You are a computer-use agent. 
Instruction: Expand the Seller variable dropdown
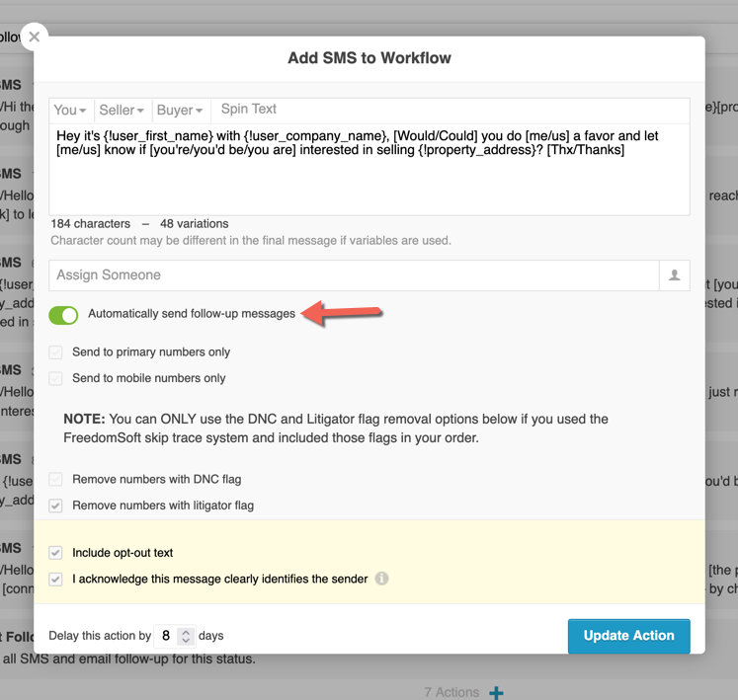click(x=122, y=111)
